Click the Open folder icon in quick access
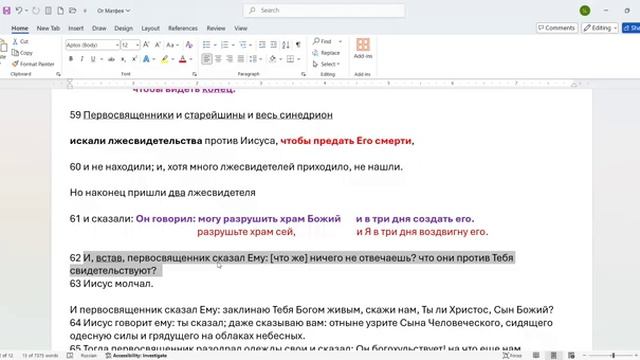The width and height of the screenshot is (640, 360). point(73,11)
